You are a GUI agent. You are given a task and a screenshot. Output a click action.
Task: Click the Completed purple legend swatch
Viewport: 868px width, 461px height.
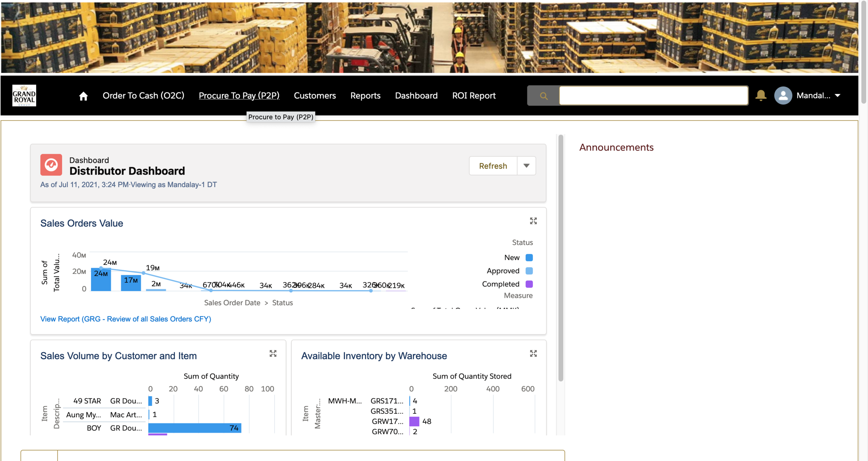coord(529,284)
